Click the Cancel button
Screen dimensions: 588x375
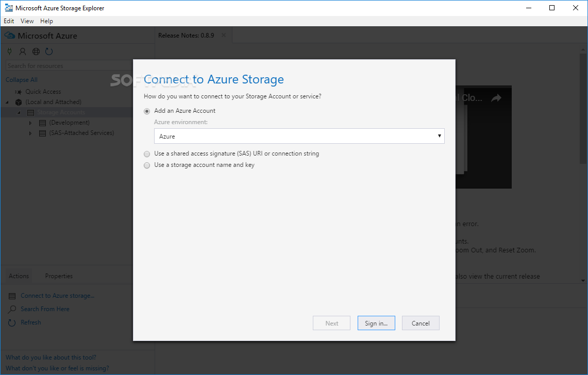tap(421, 323)
